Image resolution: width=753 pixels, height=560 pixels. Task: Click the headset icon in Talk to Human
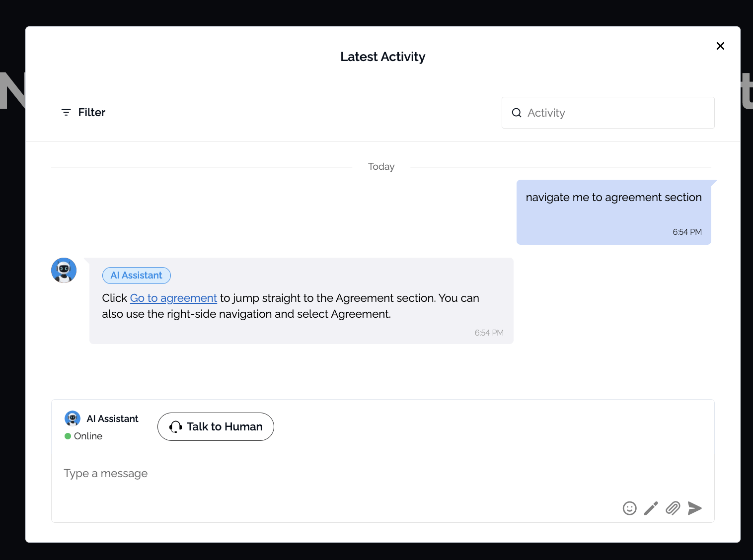coord(176,427)
